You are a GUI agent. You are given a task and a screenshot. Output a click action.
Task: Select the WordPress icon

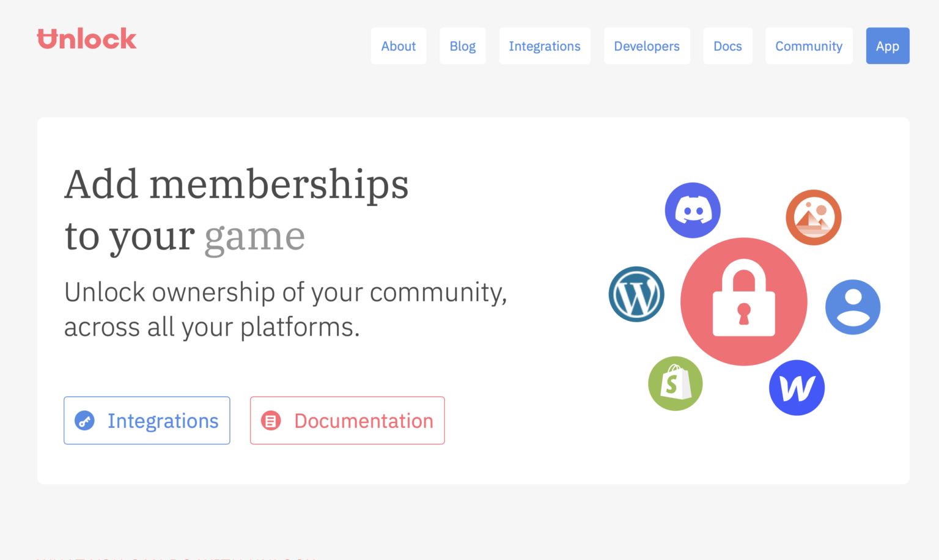636,294
